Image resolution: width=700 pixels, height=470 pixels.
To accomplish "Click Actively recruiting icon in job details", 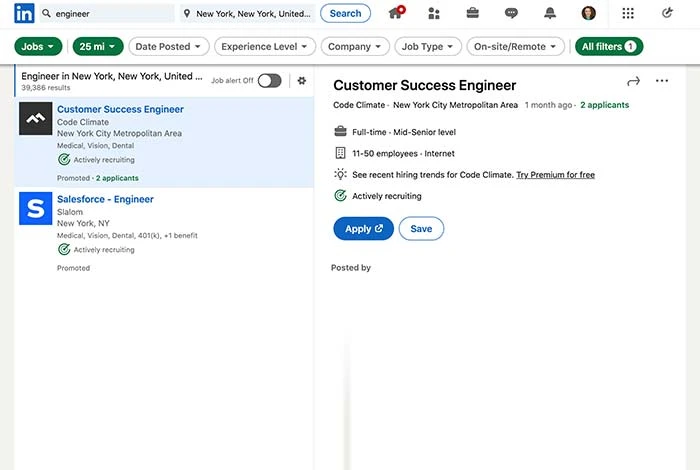I will [340, 195].
